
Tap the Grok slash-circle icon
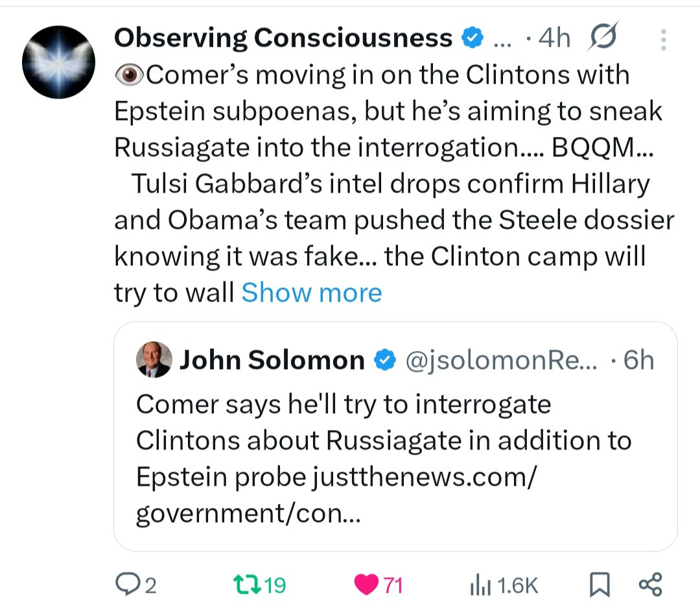603,38
